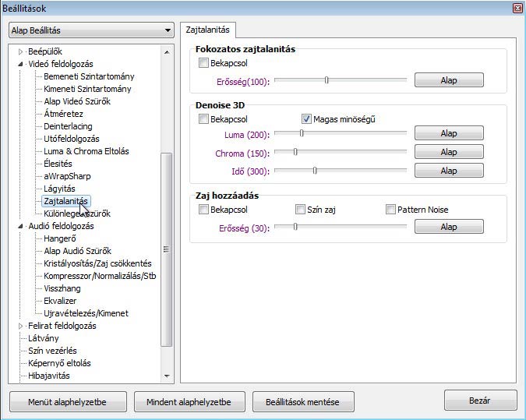Expand the Beépülők tree node

21,52
